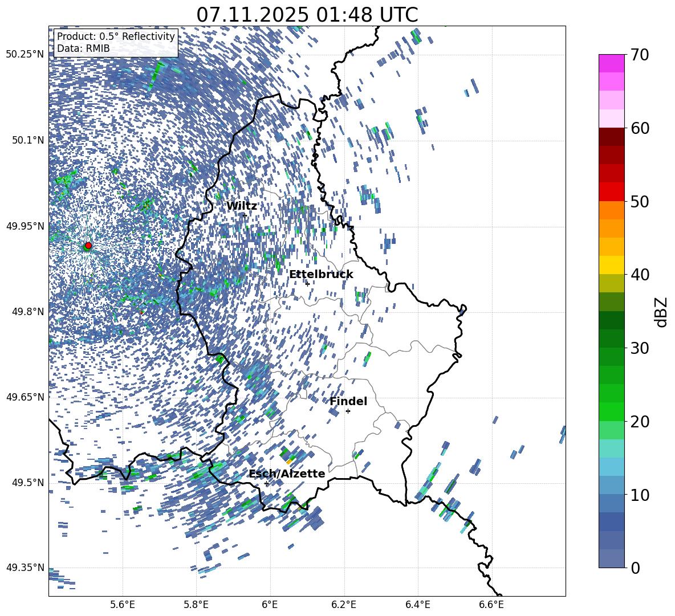Click the colorbar 40 tick value
Image resolution: width=675 pixels, height=616 pixels.
tap(640, 275)
